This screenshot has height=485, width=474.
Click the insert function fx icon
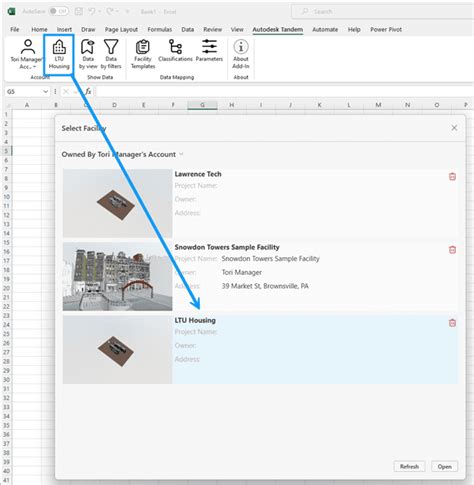(88, 91)
